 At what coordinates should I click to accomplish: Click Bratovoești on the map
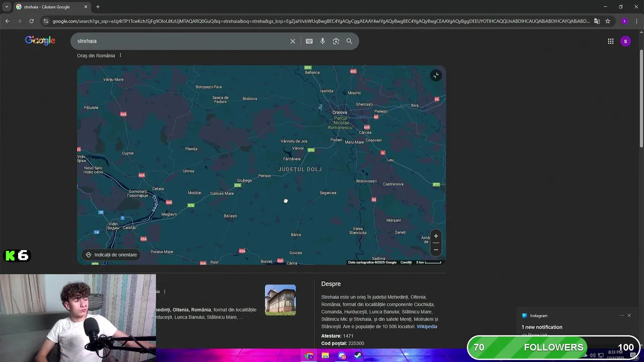[366, 181]
